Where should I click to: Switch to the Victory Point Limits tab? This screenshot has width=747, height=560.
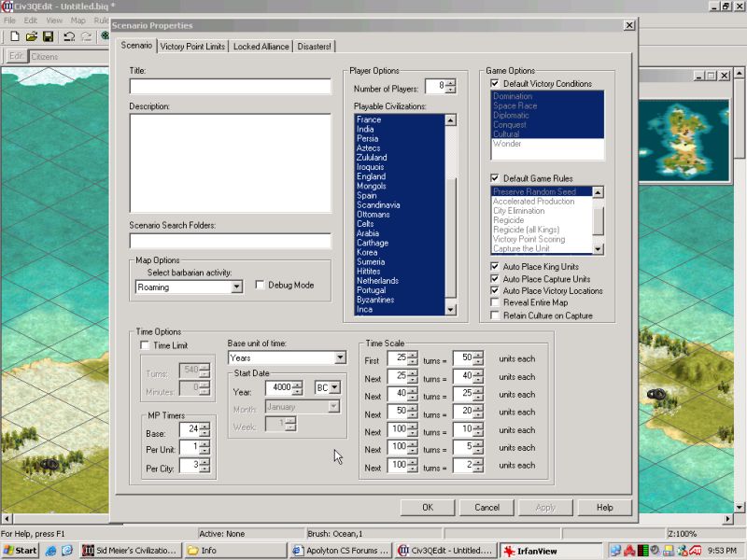point(194,46)
